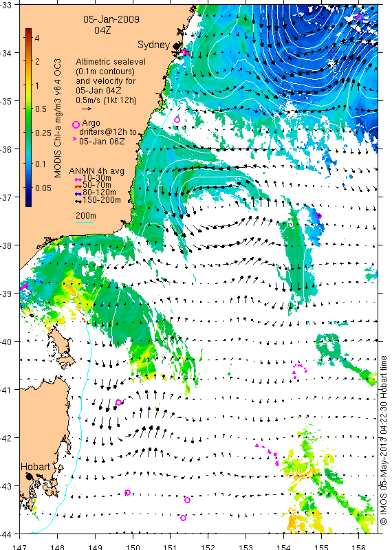This screenshot has height=550, width=392.
Task: Click the Sydney city label
Action: (154, 45)
